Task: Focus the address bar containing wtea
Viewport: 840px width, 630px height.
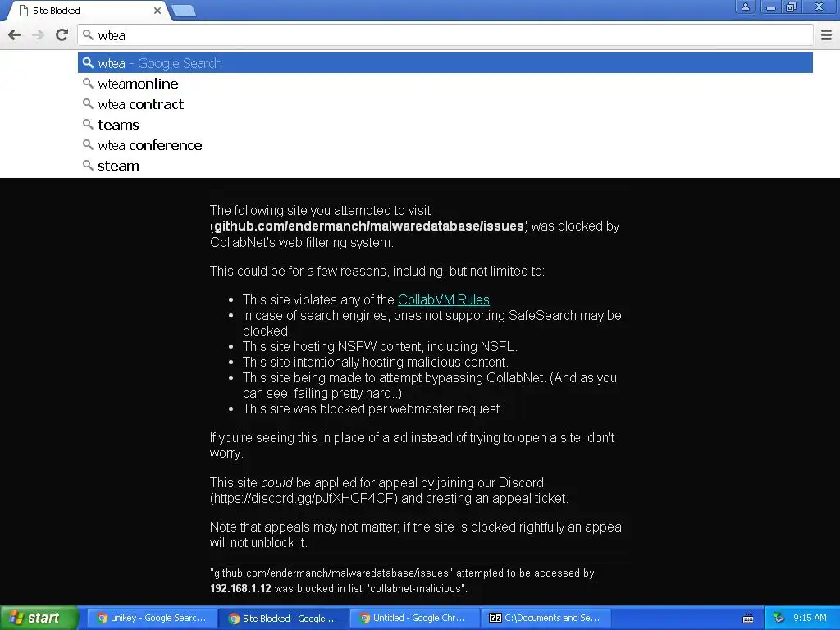Action: pyautogui.click(x=445, y=35)
